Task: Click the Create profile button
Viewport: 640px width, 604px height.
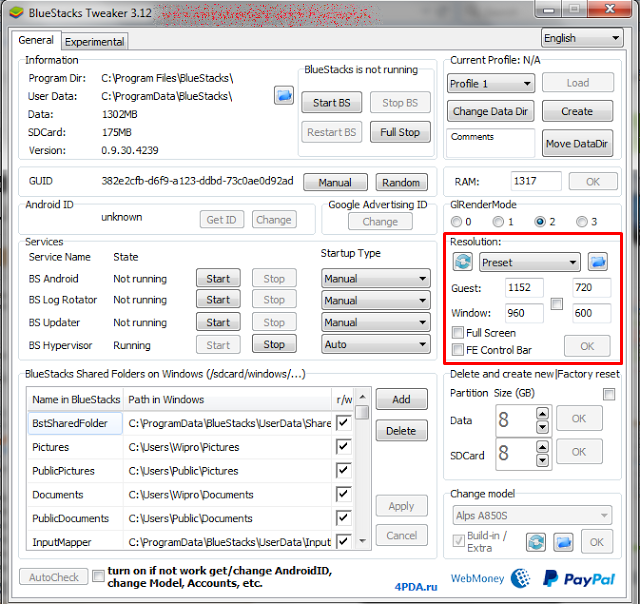Action: pos(577,111)
